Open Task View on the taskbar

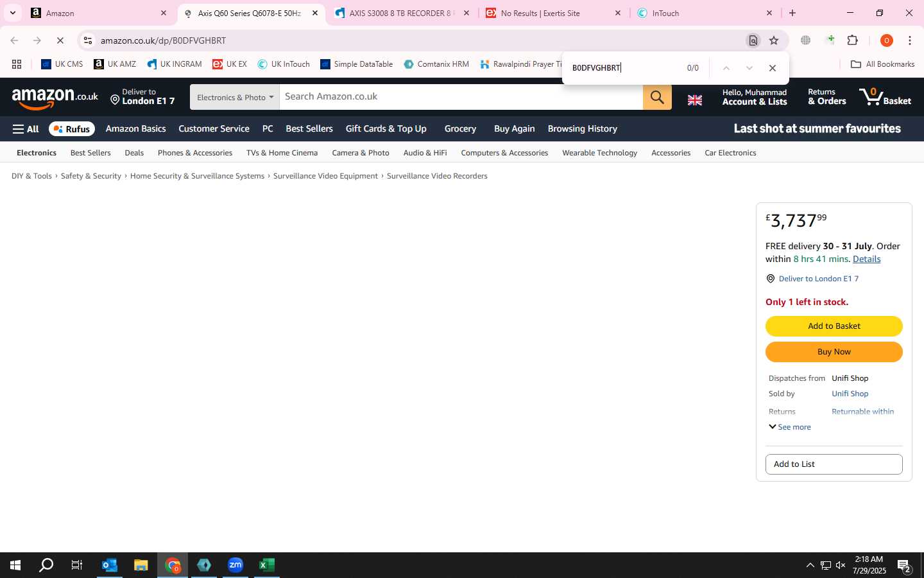(77, 565)
